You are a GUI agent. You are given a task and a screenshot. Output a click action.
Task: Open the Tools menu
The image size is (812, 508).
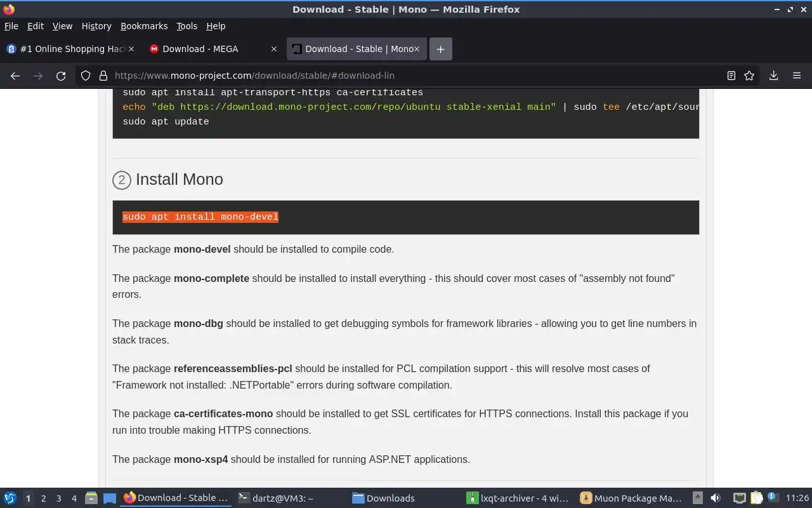(x=187, y=26)
